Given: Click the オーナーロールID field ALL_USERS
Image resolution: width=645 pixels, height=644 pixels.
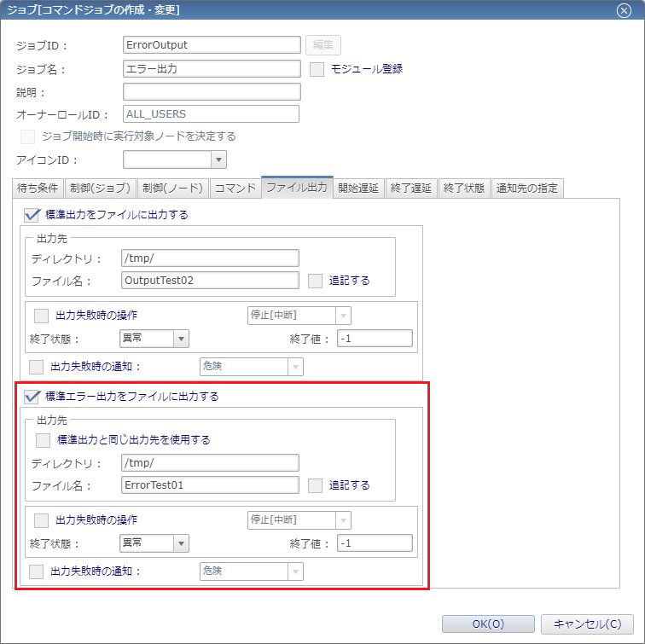Looking at the screenshot, I should [x=211, y=114].
